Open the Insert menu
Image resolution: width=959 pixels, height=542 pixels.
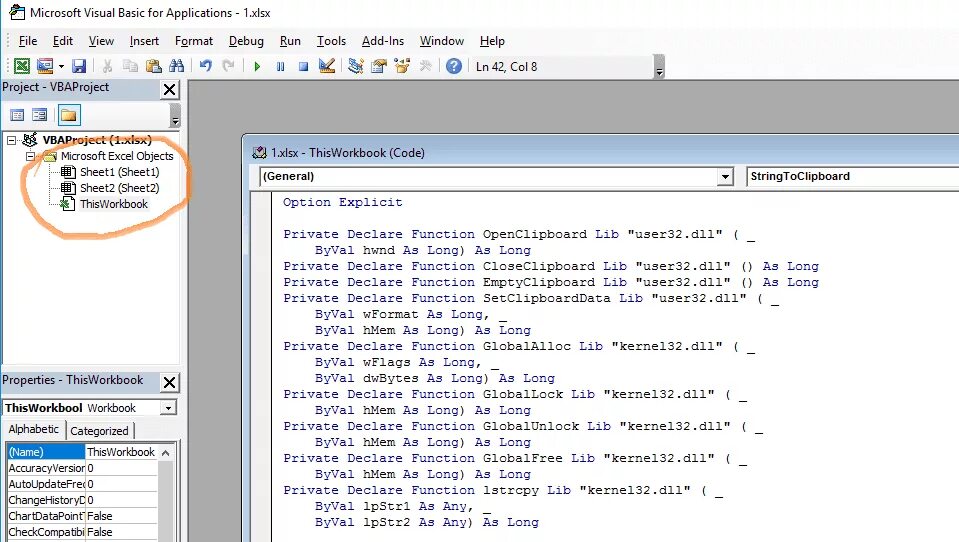tap(144, 41)
